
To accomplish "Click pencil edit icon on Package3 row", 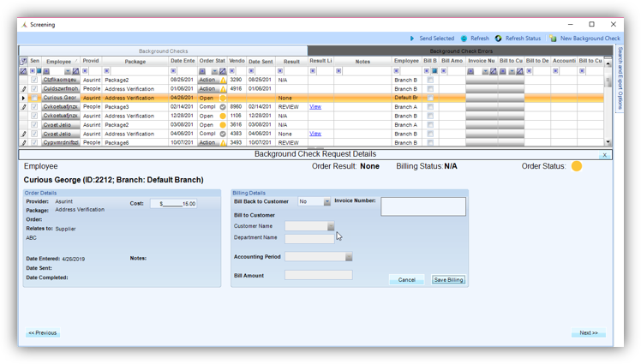I will click(x=24, y=107).
